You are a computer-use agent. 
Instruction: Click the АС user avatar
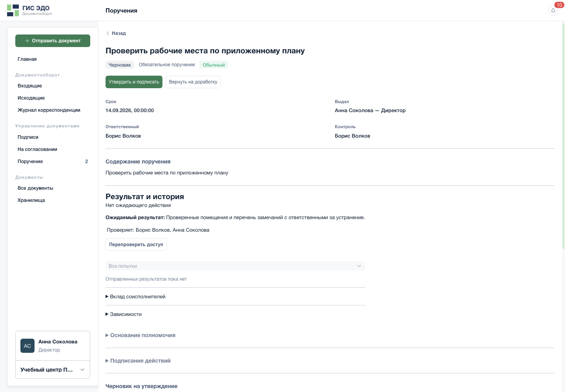tap(27, 346)
